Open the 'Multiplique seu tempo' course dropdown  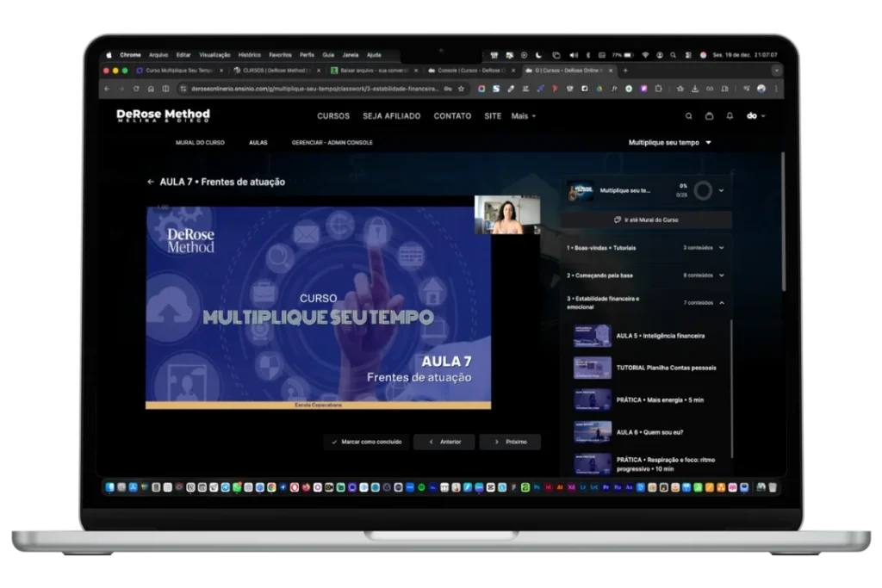669,143
